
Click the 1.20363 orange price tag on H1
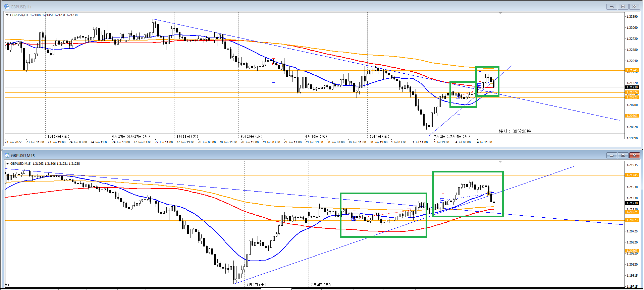(632, 116)
